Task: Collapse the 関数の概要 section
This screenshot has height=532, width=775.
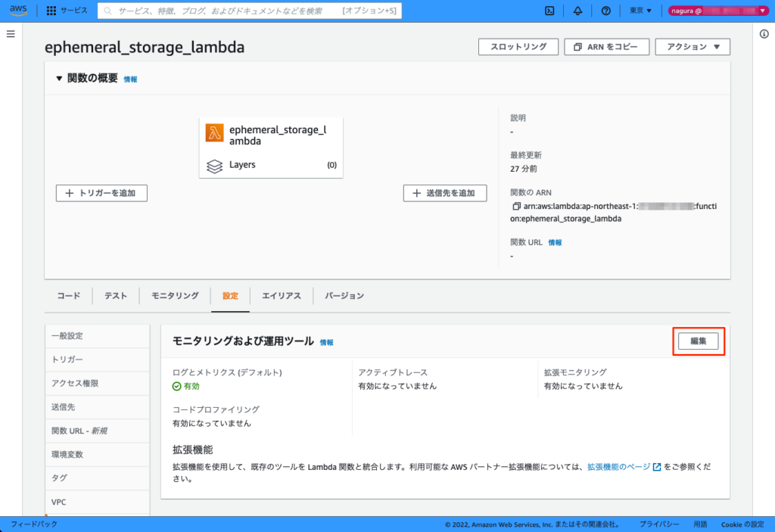Action: point(59,78)
